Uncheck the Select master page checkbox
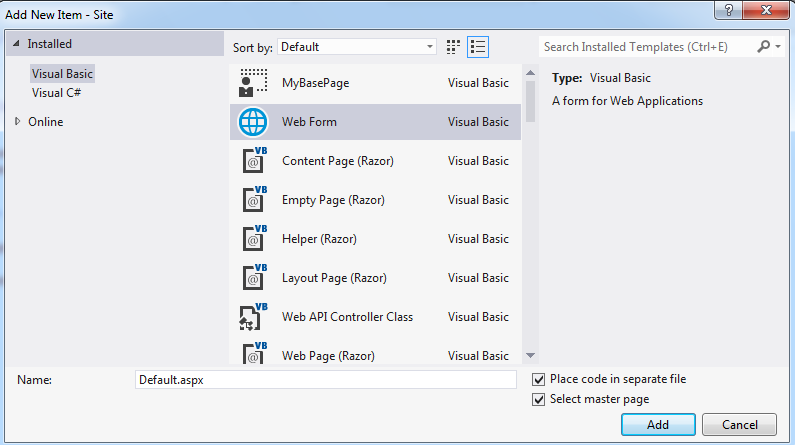This screenshot has height=445, width=795. point(540,400)
